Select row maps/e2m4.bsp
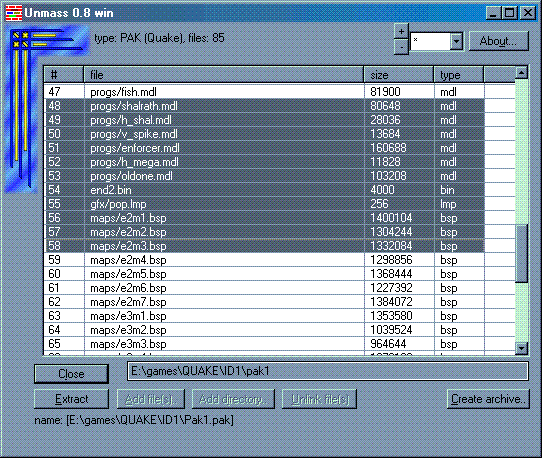The width and height of the screenshot is (542, 458). tap(264, 260)
